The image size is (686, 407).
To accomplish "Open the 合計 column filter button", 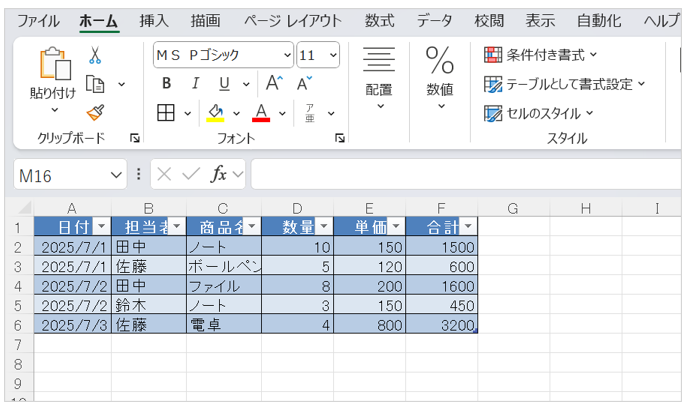I will pyautogui.click(x=468, y=226).
